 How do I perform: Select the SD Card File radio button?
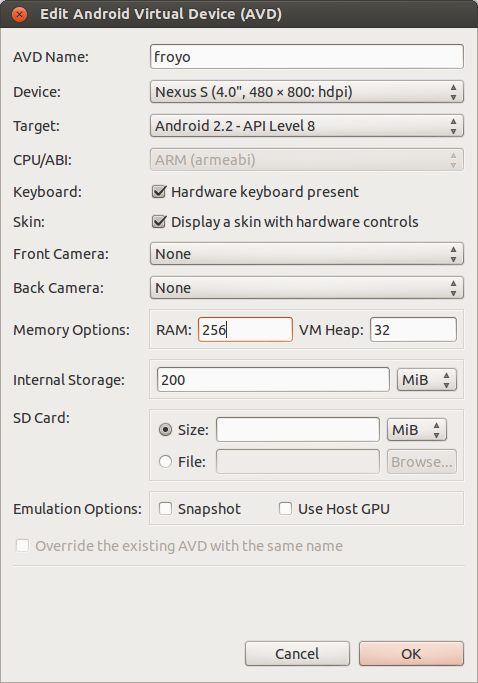[x=165, y=462]
